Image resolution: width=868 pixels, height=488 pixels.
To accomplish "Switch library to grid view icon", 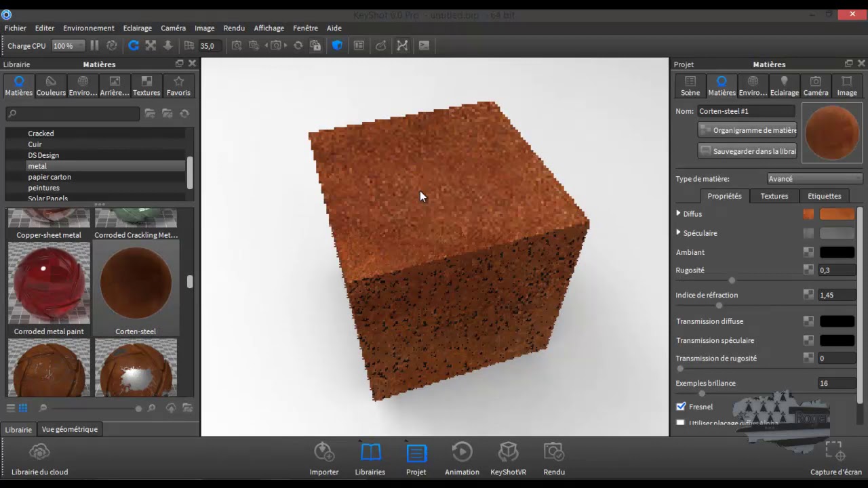I will pos(23,408).
